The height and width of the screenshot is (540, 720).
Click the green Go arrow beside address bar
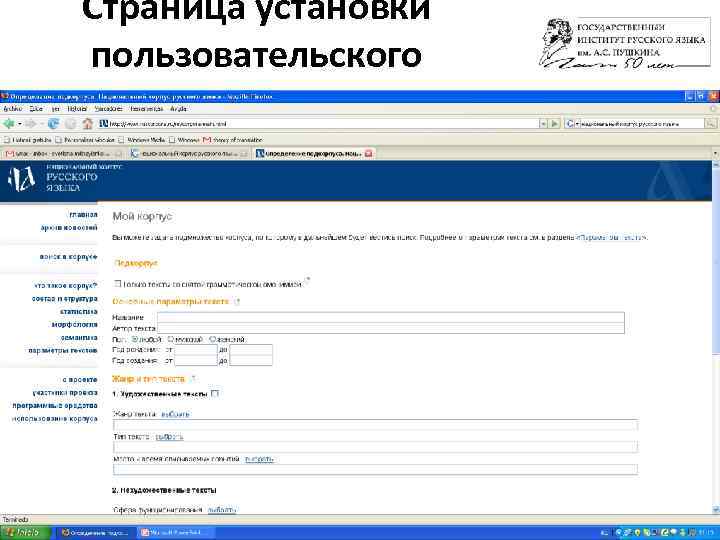point(555,124)
